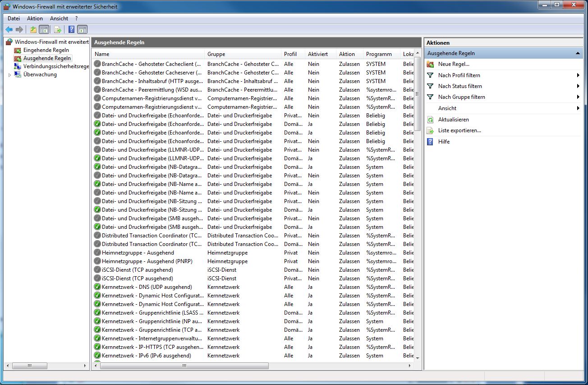Open Eingehende Regeln in the tree
588x385 pixels.
pos(46,50)
